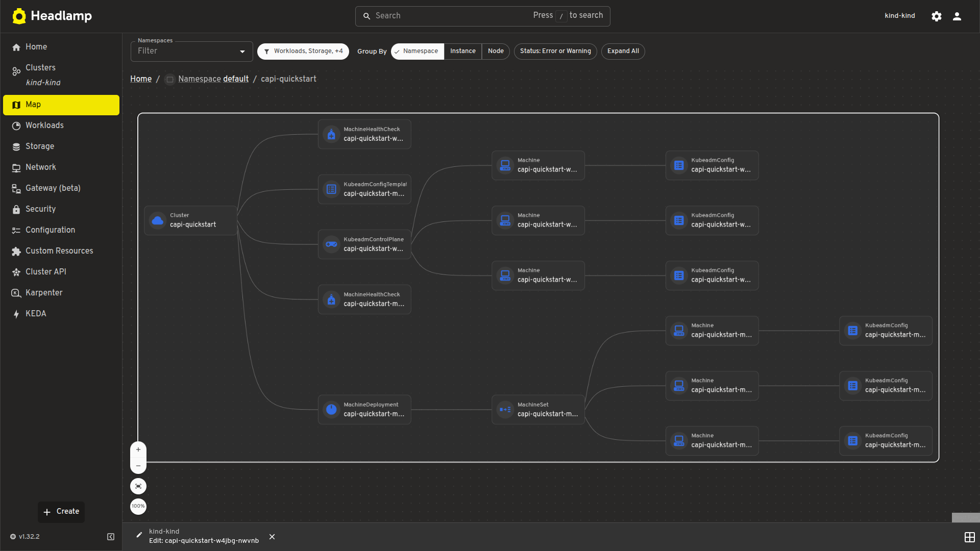Toggle Group By Node
The image size is (980, 551).
pyautogui.click(x=496, y=52)
